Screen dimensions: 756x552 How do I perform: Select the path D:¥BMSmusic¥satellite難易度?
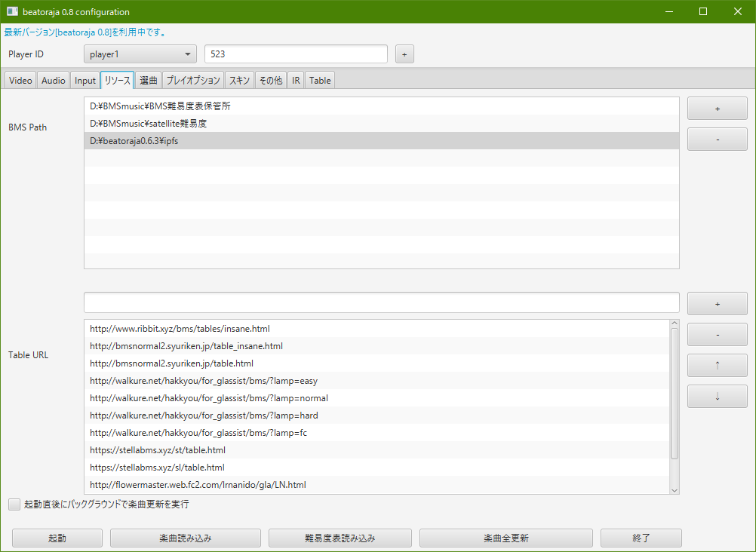tap(381, 124)
